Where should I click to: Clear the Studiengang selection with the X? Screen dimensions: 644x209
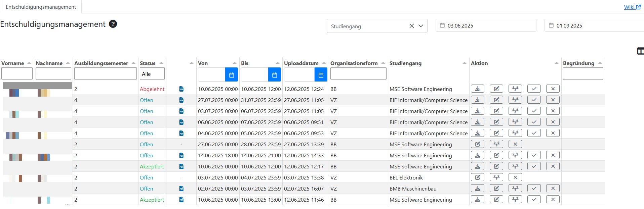point(411,26)
